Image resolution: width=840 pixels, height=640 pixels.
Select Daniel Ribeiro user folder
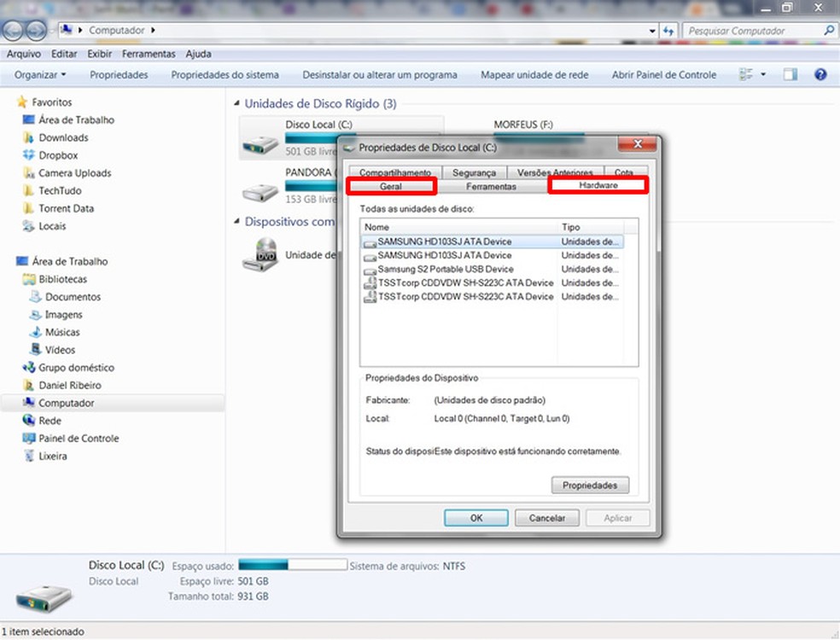point(70,385)
